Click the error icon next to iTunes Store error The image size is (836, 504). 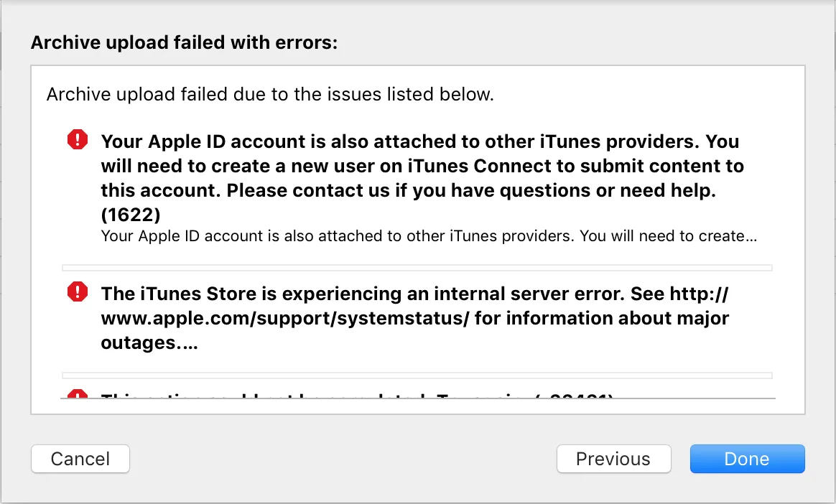pyautogui.click(x=77, y=291)
